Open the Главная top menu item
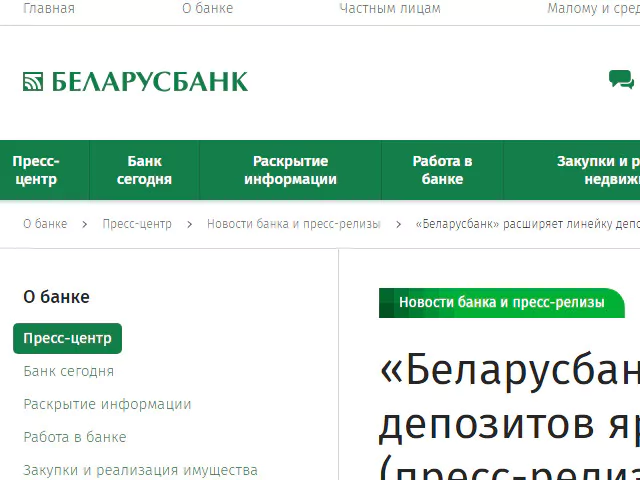Viewport: 640px width, 480px height. tap(49, 9)
